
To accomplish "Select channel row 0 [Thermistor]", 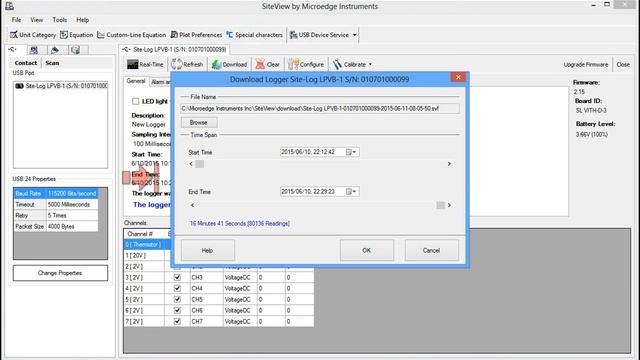I will point(147,244).
